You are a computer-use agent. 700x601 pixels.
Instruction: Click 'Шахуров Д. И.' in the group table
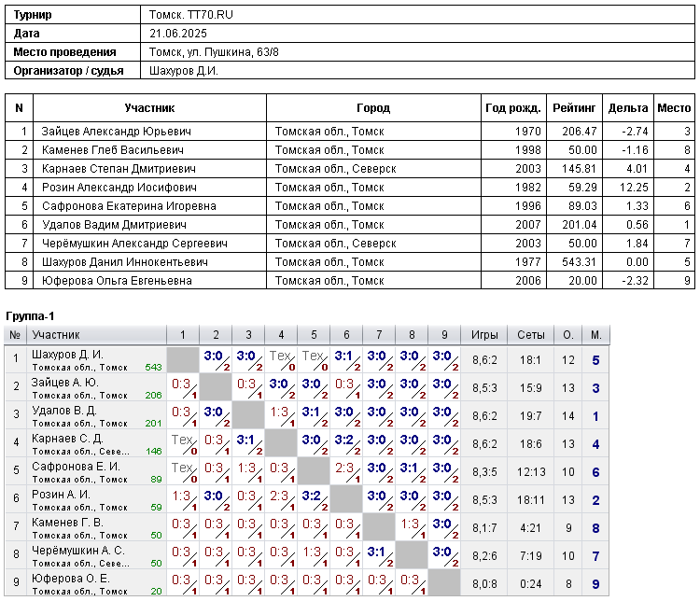coord(67,355)
